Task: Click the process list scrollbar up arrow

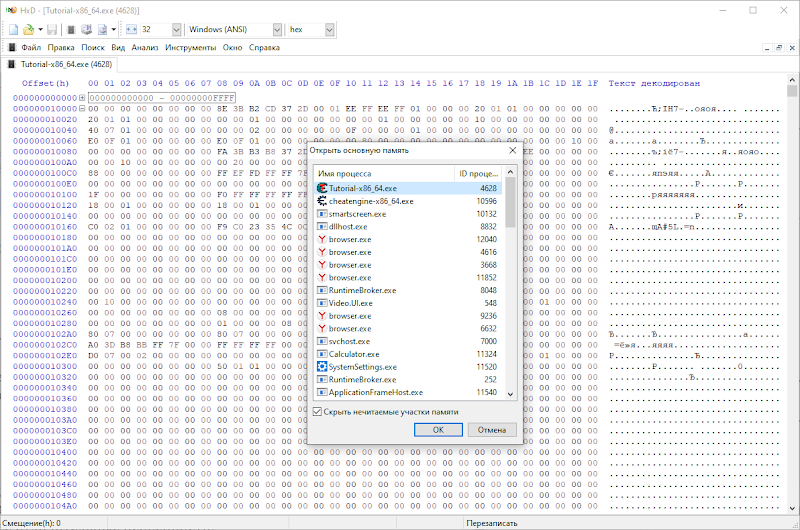Action: [510, 171]
